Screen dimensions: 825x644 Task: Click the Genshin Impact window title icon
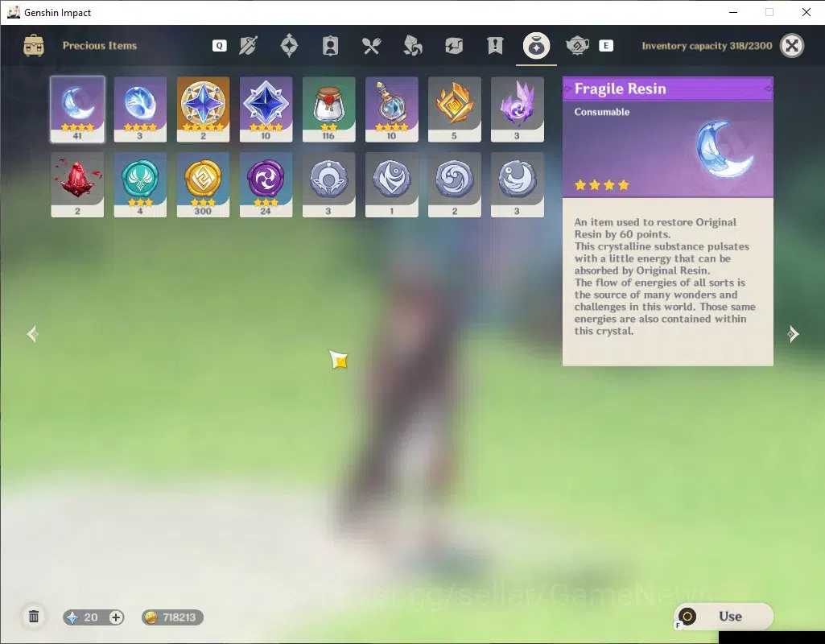click(14, 12)
